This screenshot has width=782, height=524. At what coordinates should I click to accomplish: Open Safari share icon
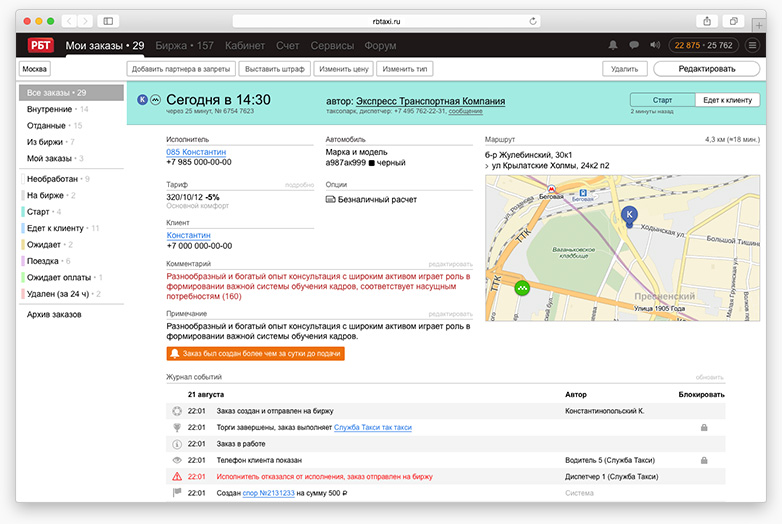(707, 21)
